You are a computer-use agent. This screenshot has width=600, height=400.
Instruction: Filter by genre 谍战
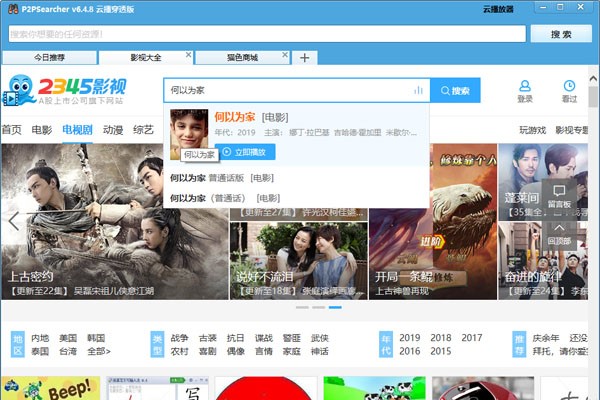click(x=264, y=338)
